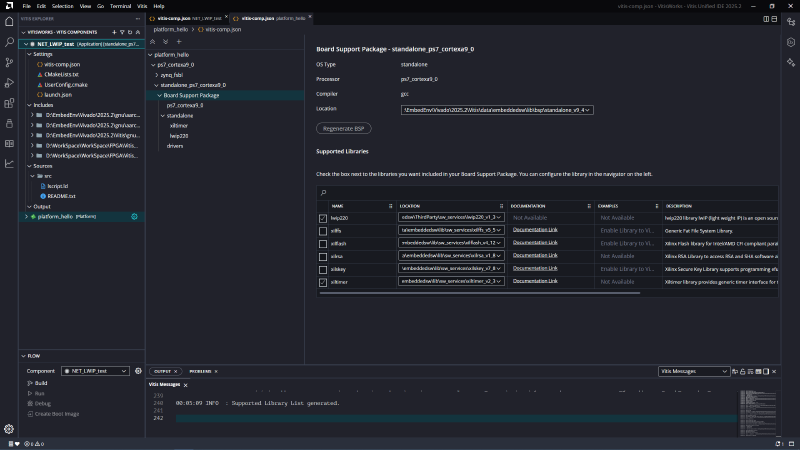Open the xiltimer location dropdown
Image resolution: width=800 pixels, height=450 pixels.
451,281
